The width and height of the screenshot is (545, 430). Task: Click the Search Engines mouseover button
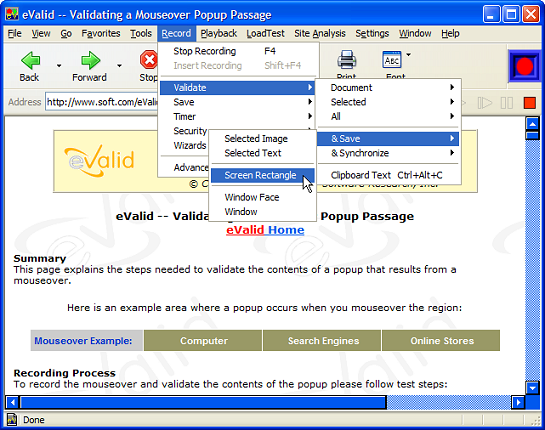323,341
